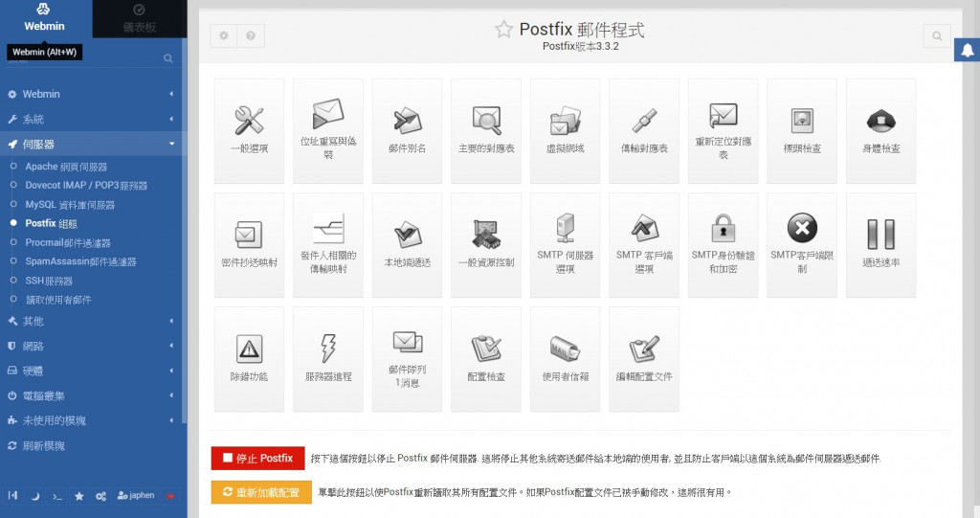The height and width of the screenshot is (518, 980).
Task: Click 刷新模塊 (Refresh Modules)
Action: tap(44, 446)
